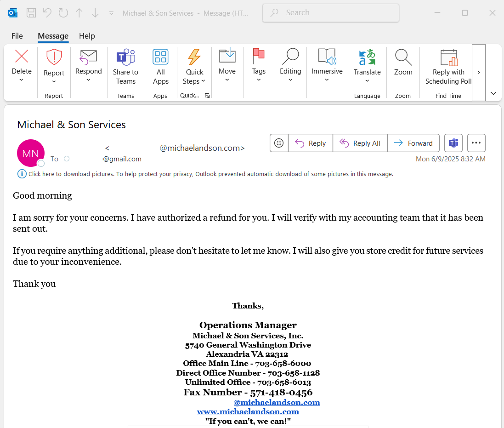Click the Delete icon in ribbon
The height and width of the screenshot is (428, 504).
coord(22,57)
